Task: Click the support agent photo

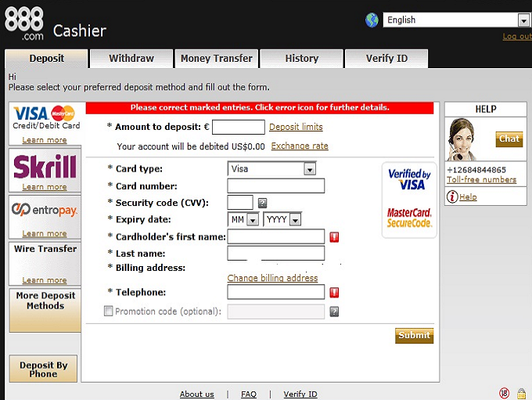Action: [x=462, y=139]
